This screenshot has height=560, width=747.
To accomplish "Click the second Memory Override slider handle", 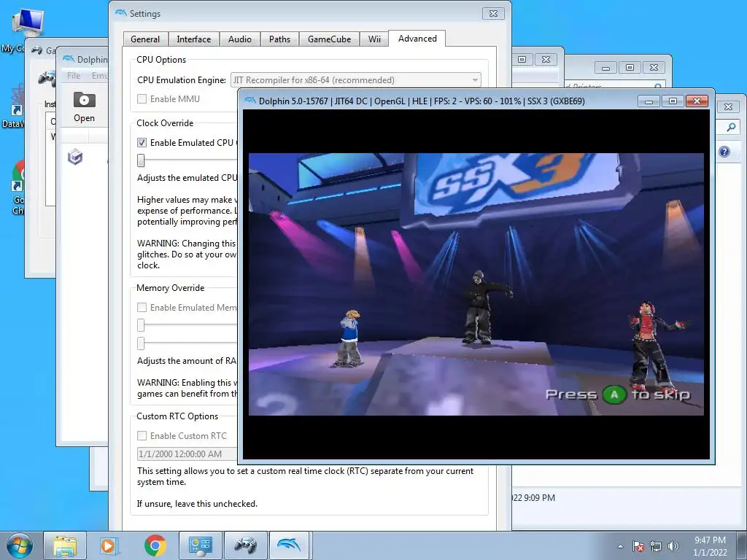I will coord(141,343).
